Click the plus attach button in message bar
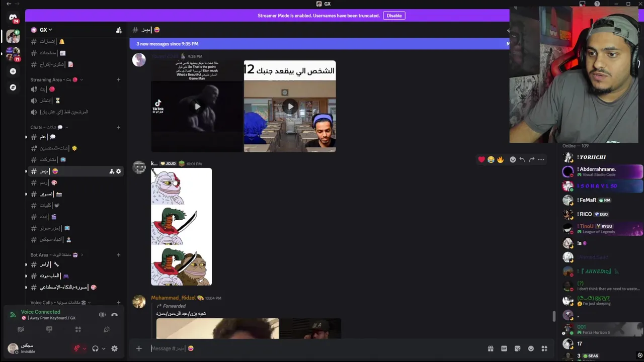This screenshot has width=644, height=362. (139, 348)
